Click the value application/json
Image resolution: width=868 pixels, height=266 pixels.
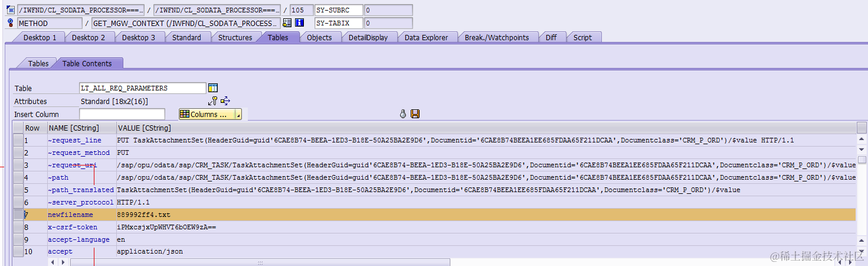point(150,252)
